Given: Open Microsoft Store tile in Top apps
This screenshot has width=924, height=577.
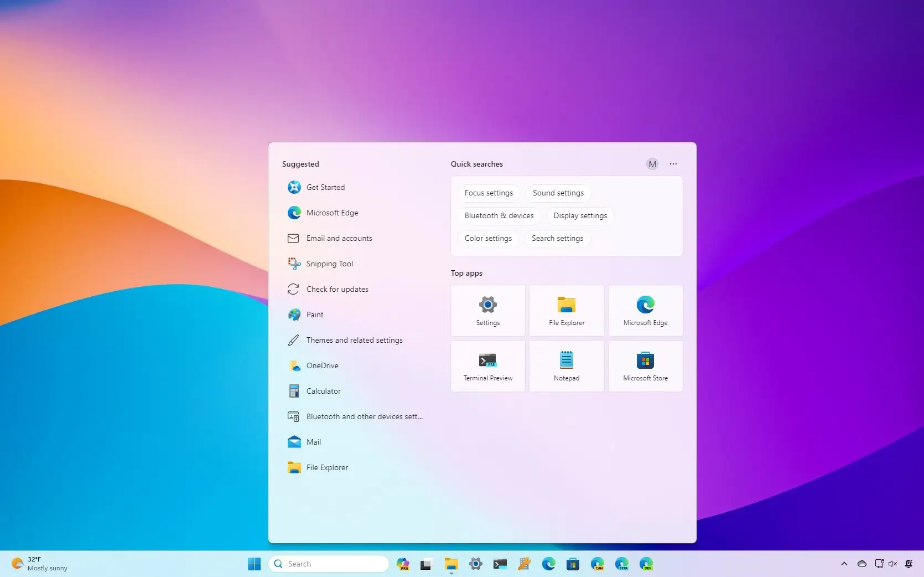Looking at the screenshot, I should click(646, 366).
